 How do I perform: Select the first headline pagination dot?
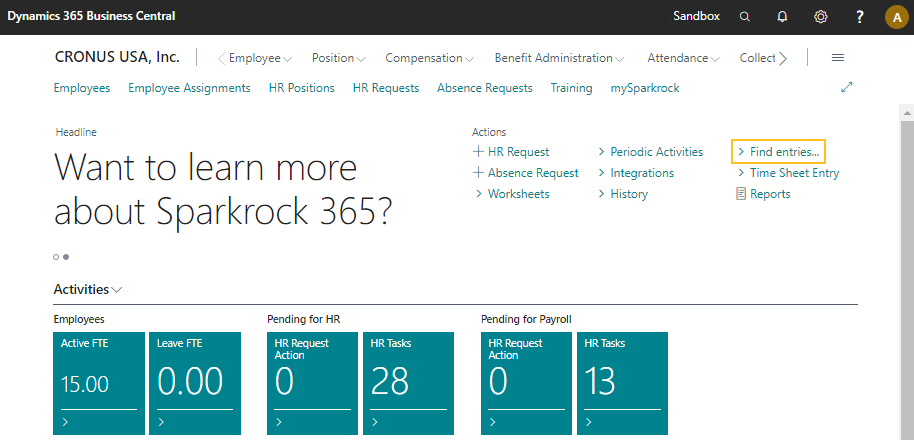[56, 257]
